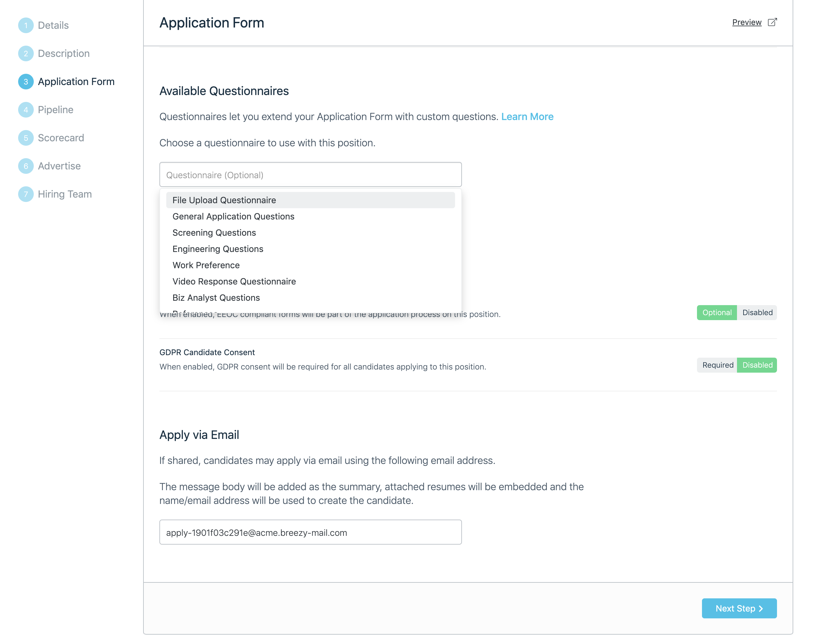
Task: Enable GDPR Candidate Consent Required
Action: click(717, 365)
